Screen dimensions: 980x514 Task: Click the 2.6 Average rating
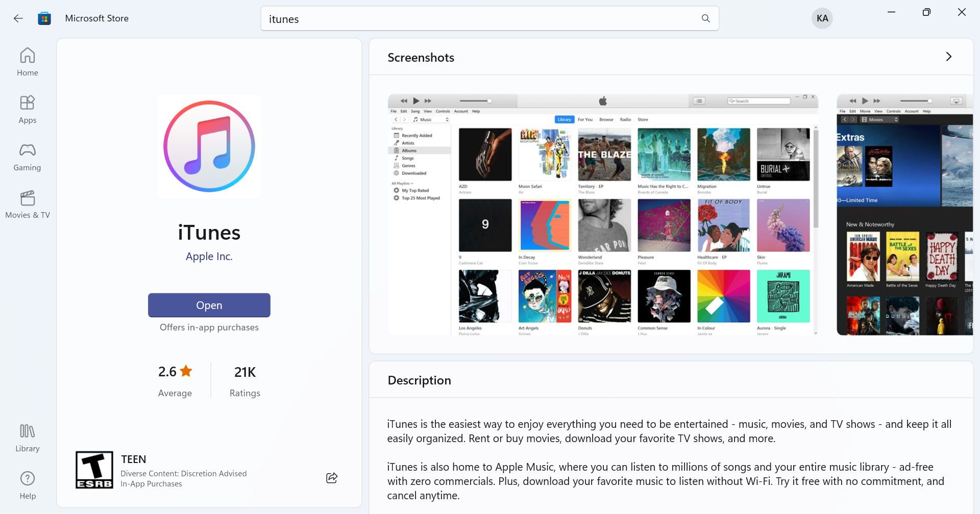coord(175,381)
